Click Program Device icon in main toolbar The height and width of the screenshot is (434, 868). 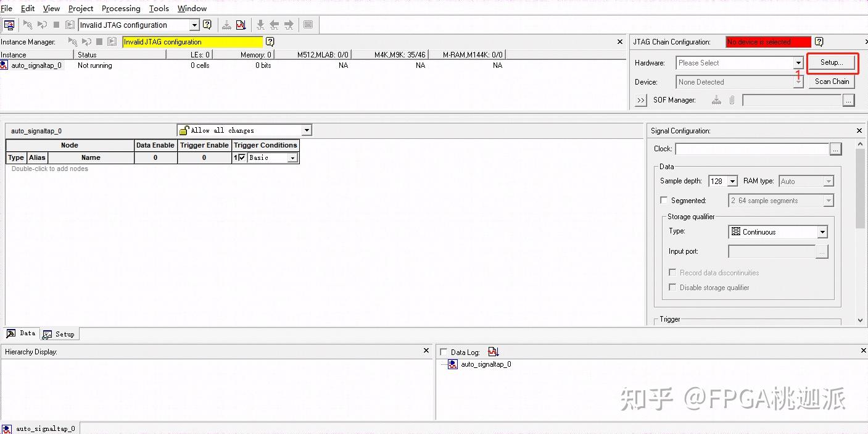tap(227, 25)
